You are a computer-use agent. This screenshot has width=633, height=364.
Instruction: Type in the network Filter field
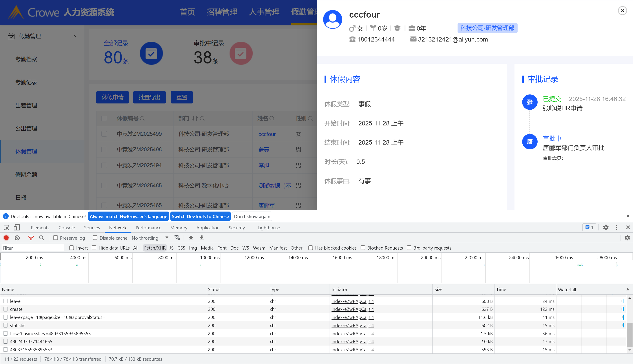click(x=33, y=248)
